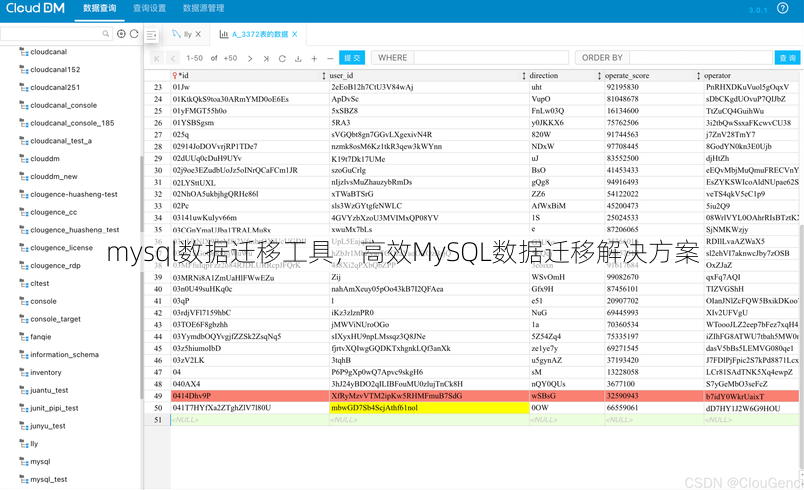This screenshot has height=490, width=804.
Task: Click the chart icon on the A_3372 tab
Action: (x=224, y=34)
